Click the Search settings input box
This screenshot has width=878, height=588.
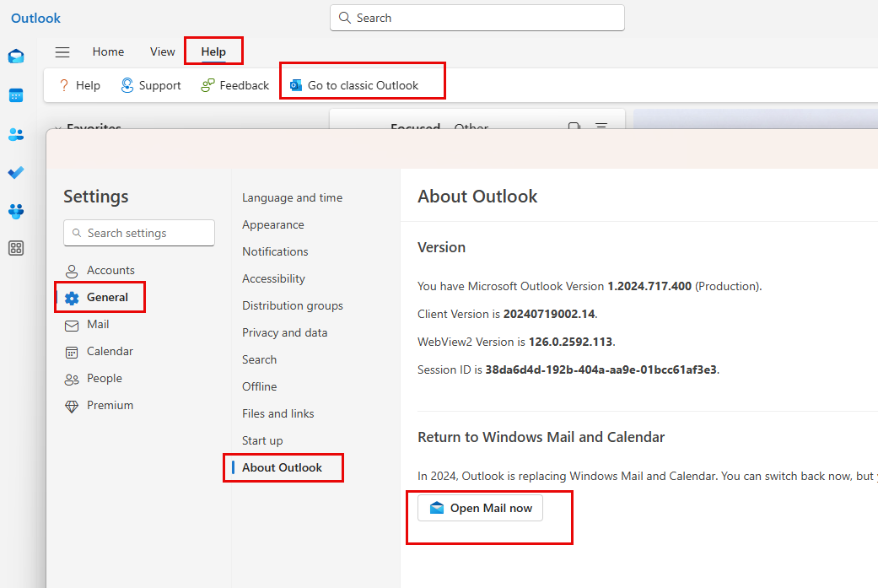(x=138, y=233)
